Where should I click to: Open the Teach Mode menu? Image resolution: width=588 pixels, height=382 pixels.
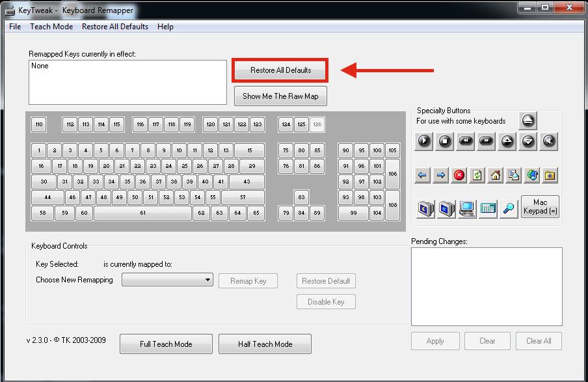[51, 27]
